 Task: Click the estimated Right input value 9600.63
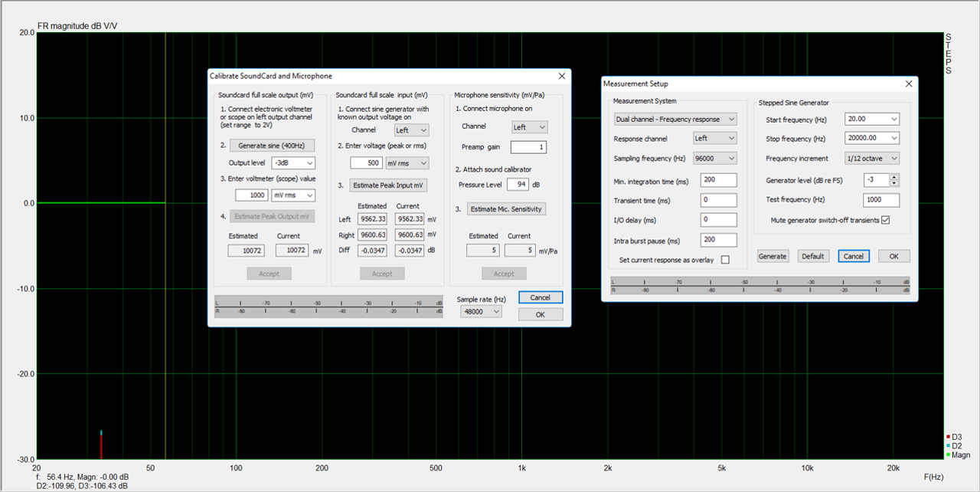373,235
